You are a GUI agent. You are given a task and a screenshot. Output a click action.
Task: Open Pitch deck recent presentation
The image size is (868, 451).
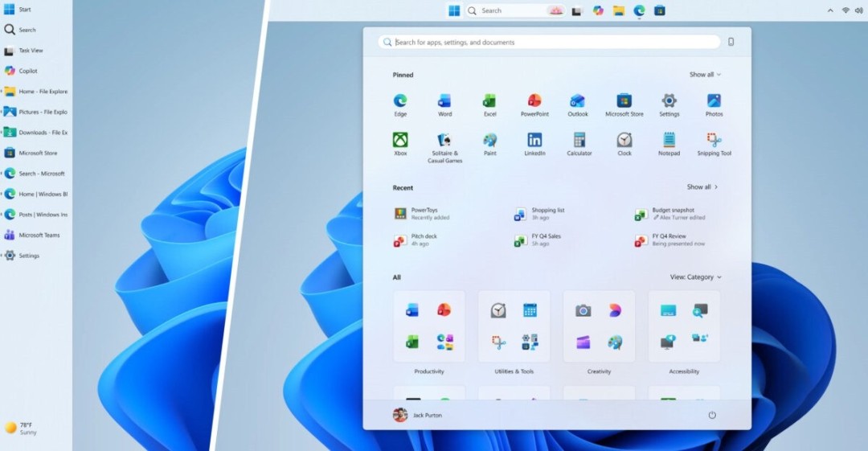[x=416, y=240]
